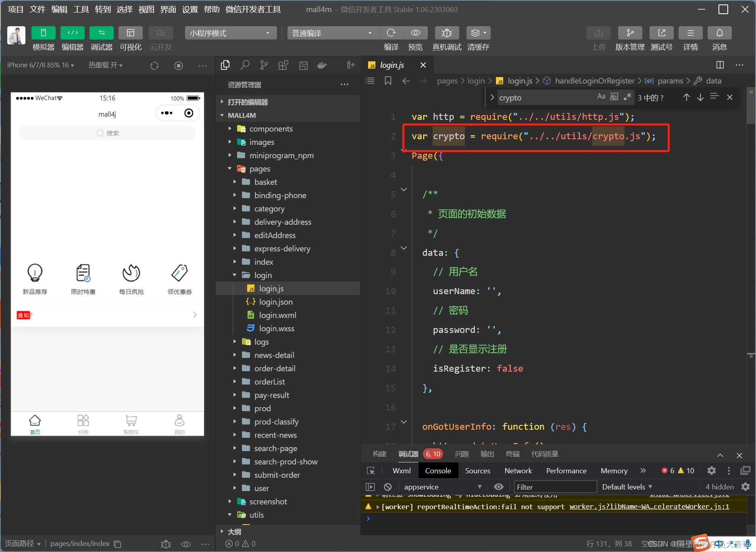Click the console Filter input
756x552 pixels.
pos(555,487)
